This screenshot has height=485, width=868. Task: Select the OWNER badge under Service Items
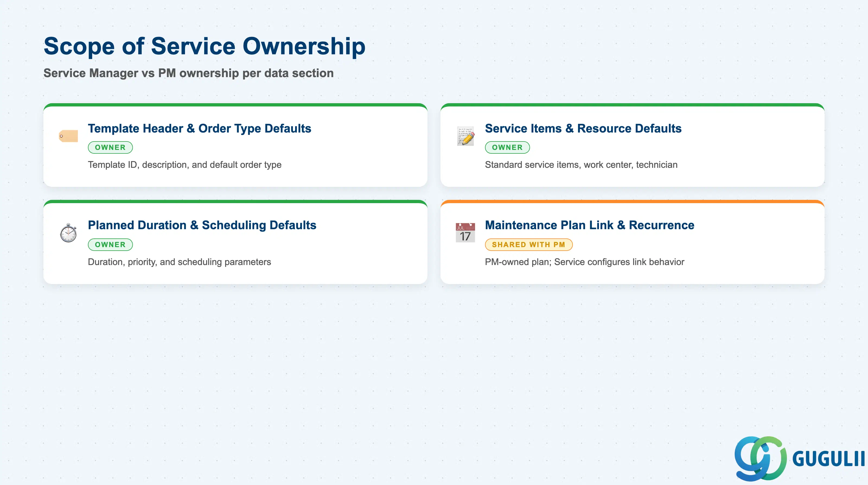click(x=507, y=147)
